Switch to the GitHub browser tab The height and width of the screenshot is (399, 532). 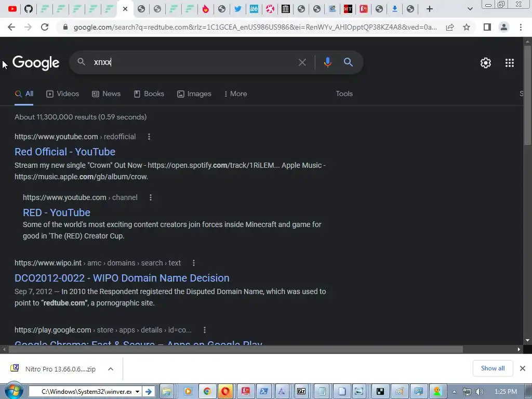pyautogui.click(x=29, y=9)
